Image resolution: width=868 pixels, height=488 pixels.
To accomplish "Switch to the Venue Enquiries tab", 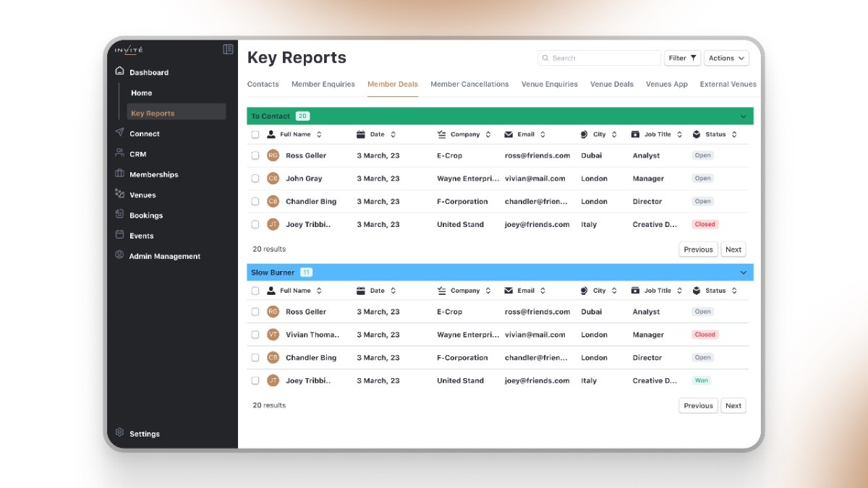I will pos(549,85).
